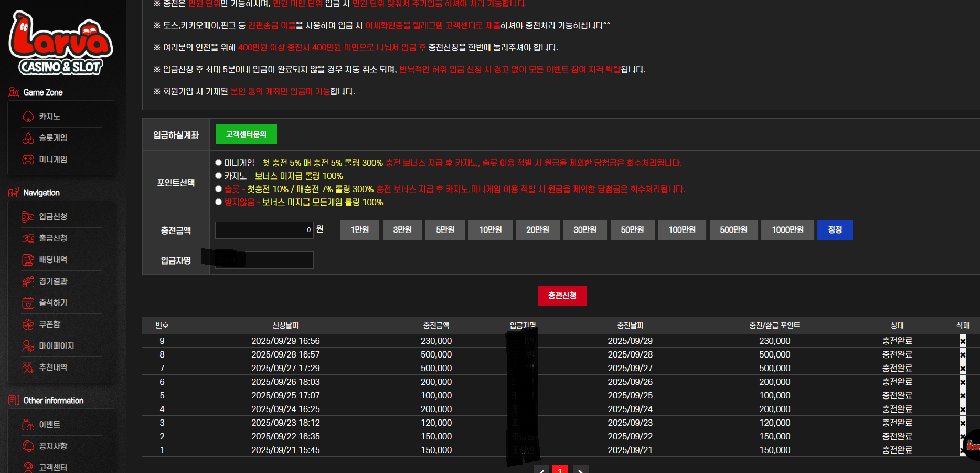Choose the 카지노 no-bonus radio option
980x473 pixels.
point(219,176)
